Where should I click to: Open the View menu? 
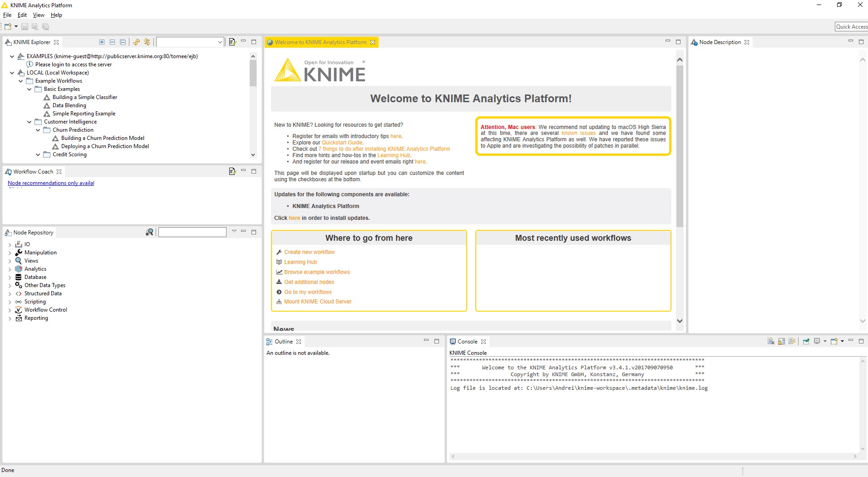[x=39, y=15]
